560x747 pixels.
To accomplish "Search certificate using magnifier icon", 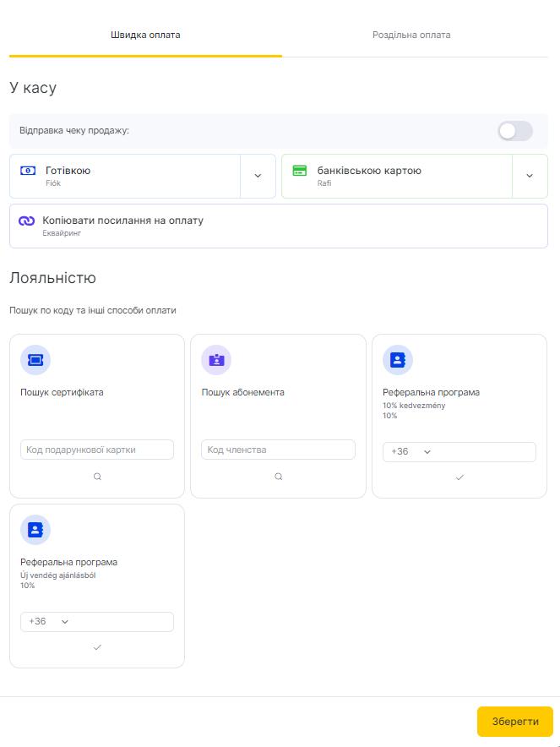I will [97, 477].
